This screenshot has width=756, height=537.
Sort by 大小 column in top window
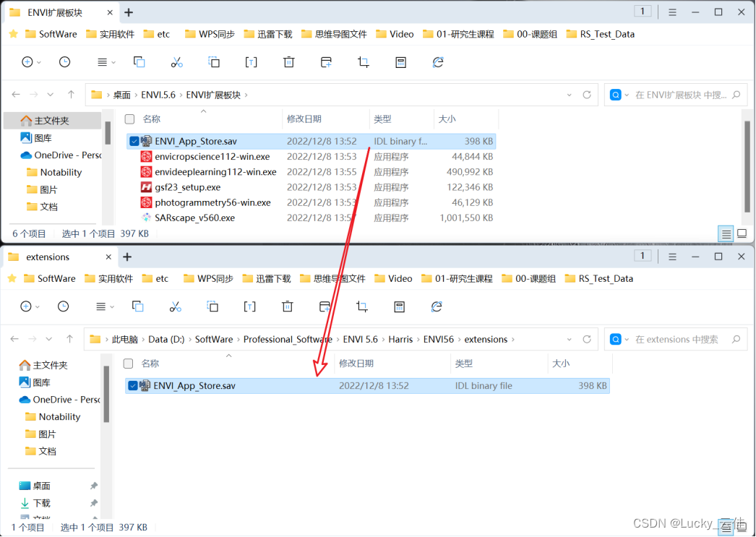coord(447,119)
